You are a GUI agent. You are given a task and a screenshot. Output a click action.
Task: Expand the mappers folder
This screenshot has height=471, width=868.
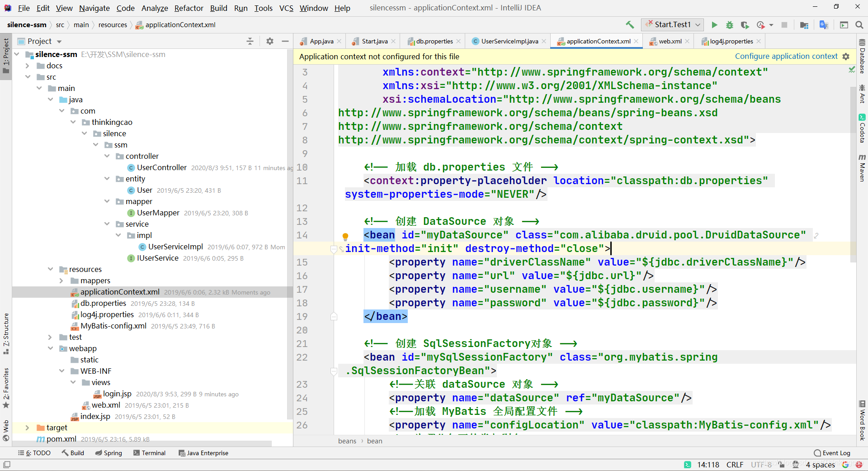click(x=61, y=281)
